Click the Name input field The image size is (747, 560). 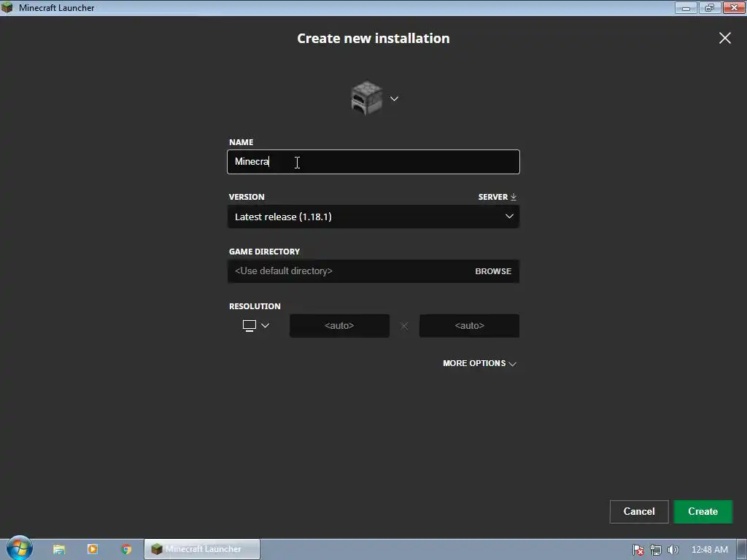click(373, 162)
